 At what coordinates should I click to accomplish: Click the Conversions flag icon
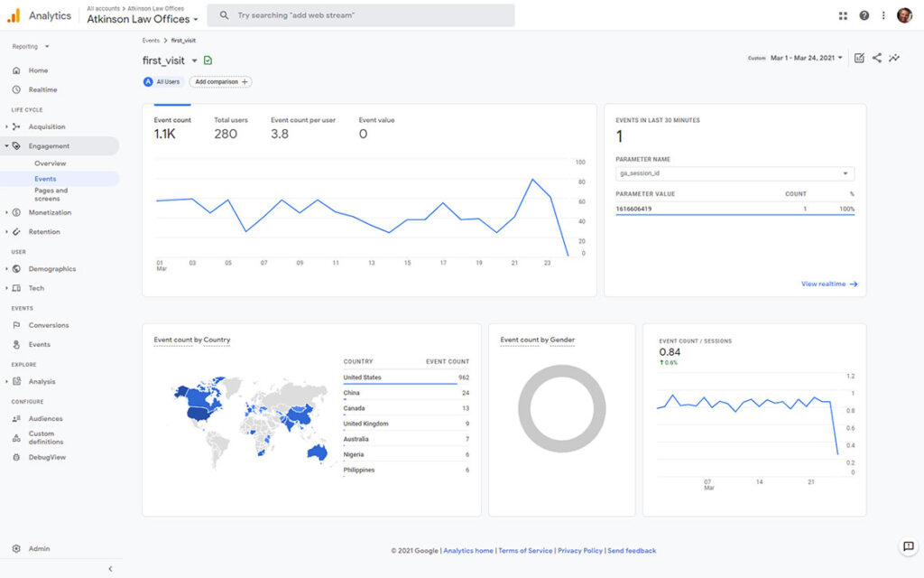click(x=16, y=325)
